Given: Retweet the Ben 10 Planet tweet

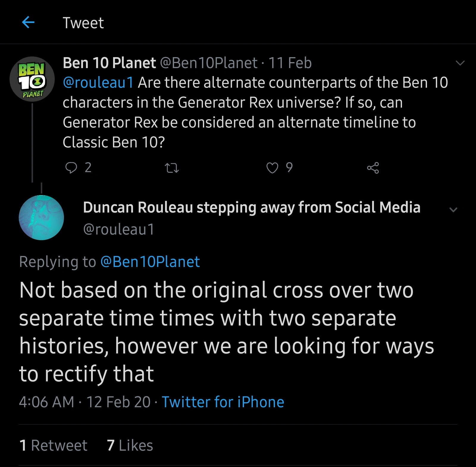Looking at the screenshot, I should (172, 168).
